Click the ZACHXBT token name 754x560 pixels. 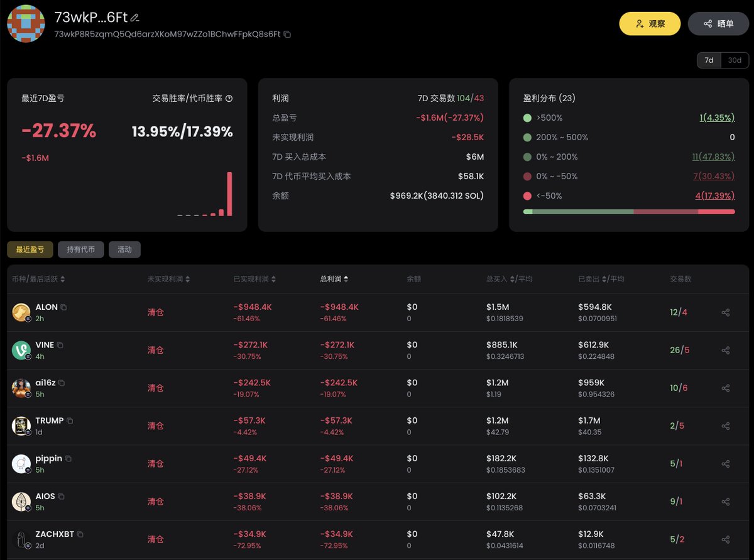pos(55,534)
